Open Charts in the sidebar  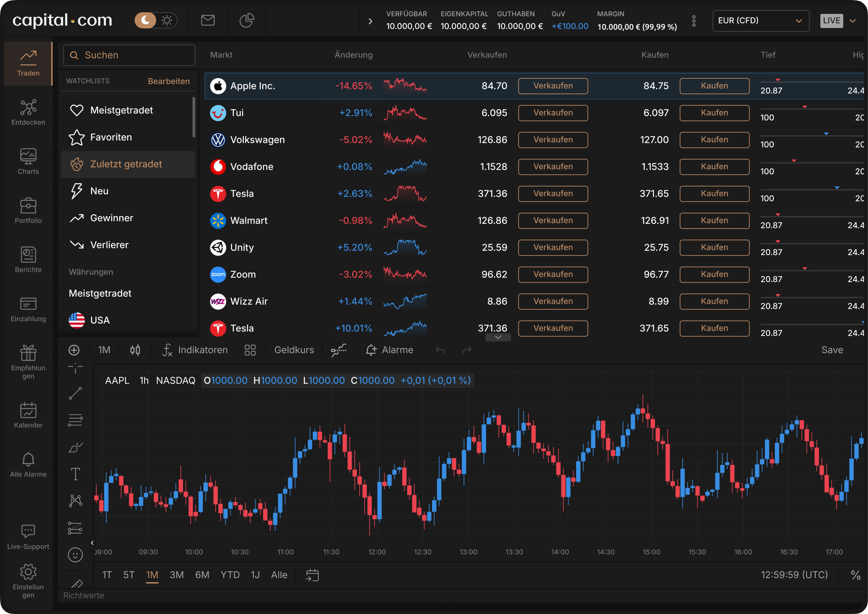coord(28,162)
